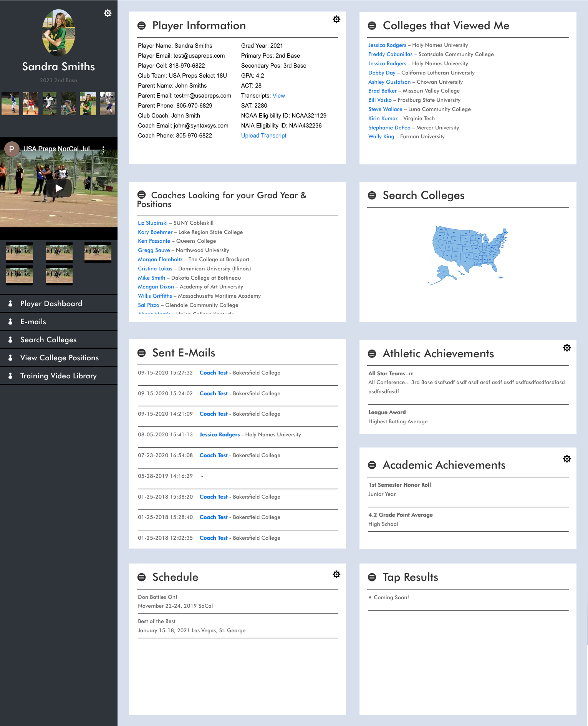The width and height of the screenshot is (588, 726).
Task: Open Jessica Rodgers link in Sent E-Mails
Action: coord(220,434)
